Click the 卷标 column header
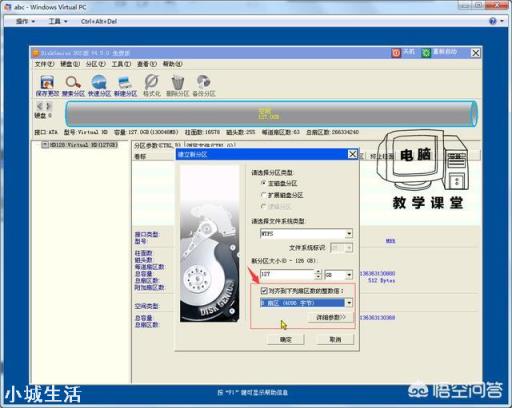512x408 pixels. pyautogui.click(x=140, y=156)
